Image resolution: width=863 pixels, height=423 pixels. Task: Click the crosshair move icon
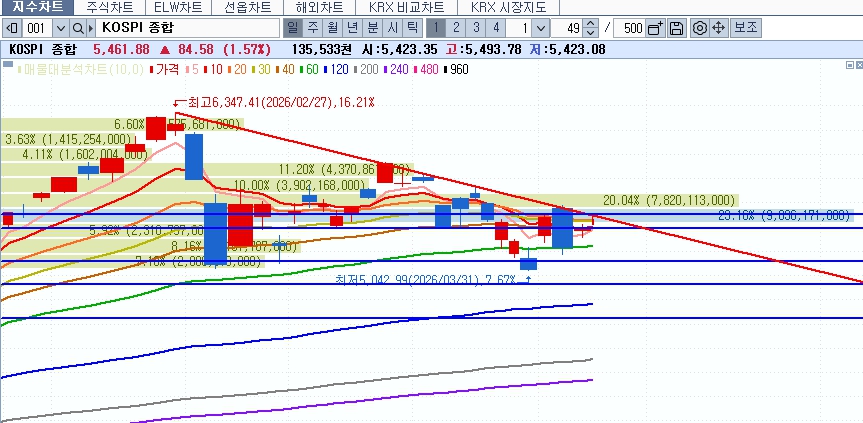tap(718, 28)
